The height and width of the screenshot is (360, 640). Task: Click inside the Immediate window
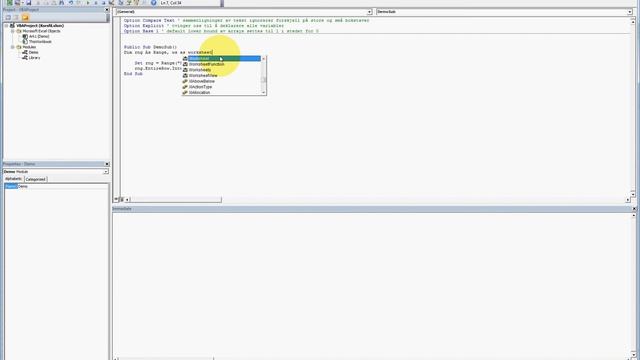371,284
